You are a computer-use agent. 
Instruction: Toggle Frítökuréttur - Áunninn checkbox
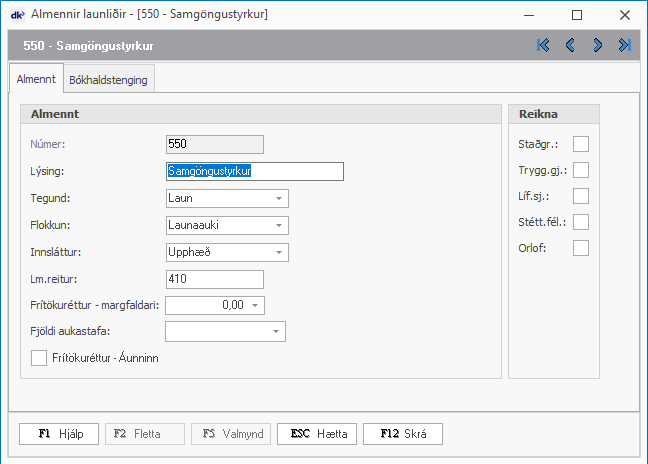40,357
